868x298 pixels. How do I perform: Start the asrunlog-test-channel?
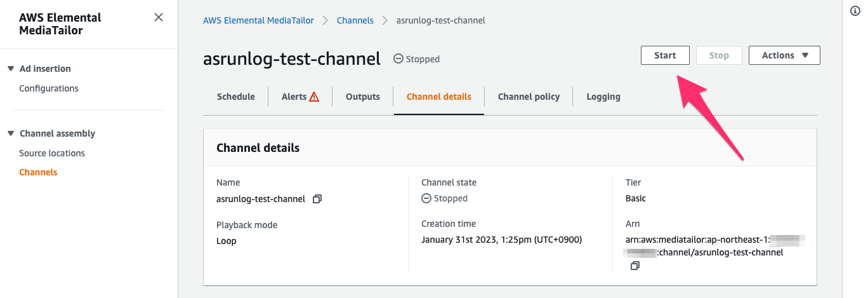coord(665,55)
